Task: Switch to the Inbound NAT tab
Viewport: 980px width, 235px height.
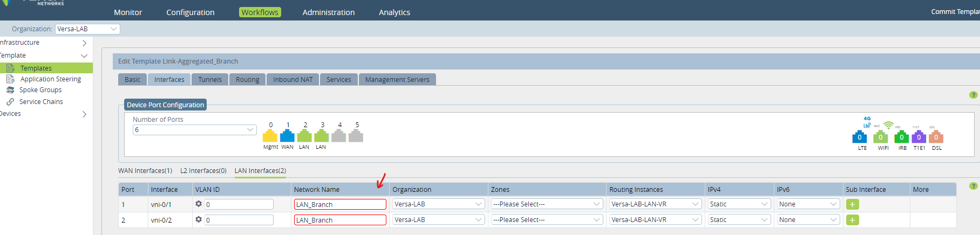Action: coord(292,79)
